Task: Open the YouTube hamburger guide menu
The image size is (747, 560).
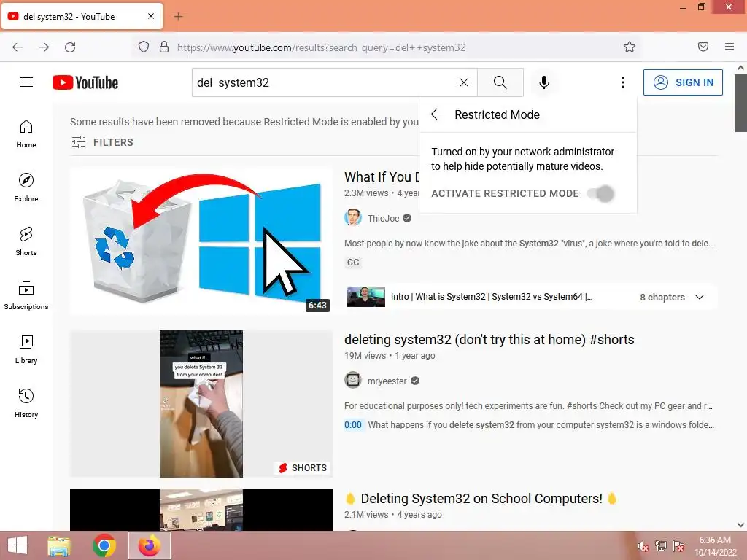Action: point(26,82)
